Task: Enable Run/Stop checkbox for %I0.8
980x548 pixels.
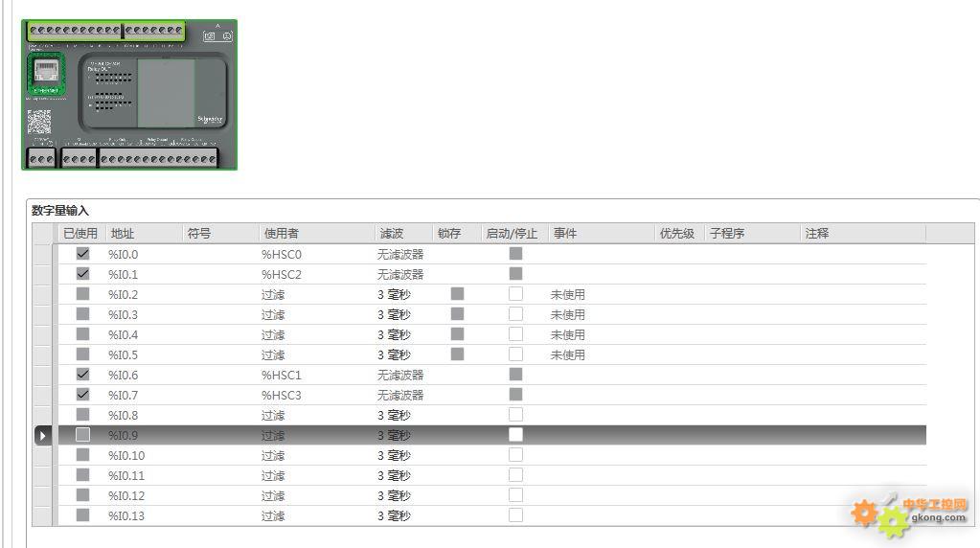Action: pyautogui.click(x=515, y=414)
